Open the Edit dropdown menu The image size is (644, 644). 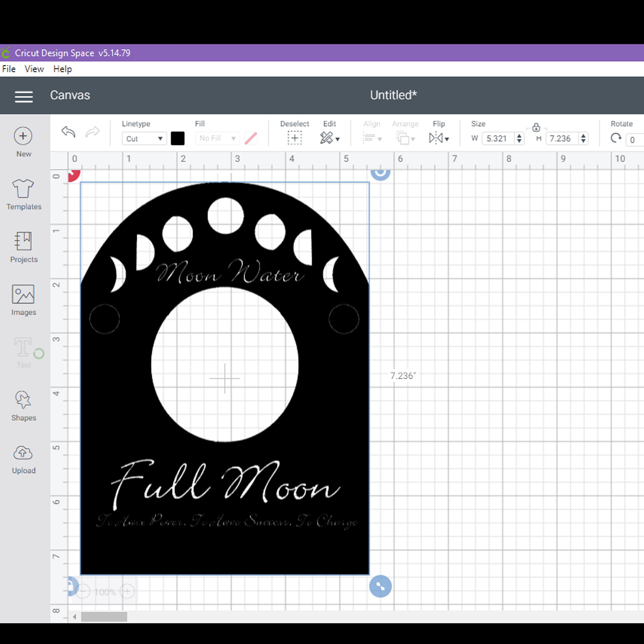coord(330,138)
